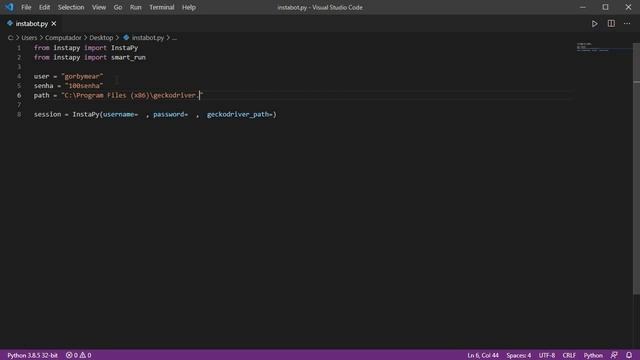Click smart_run on line 2

click(128, 58)
